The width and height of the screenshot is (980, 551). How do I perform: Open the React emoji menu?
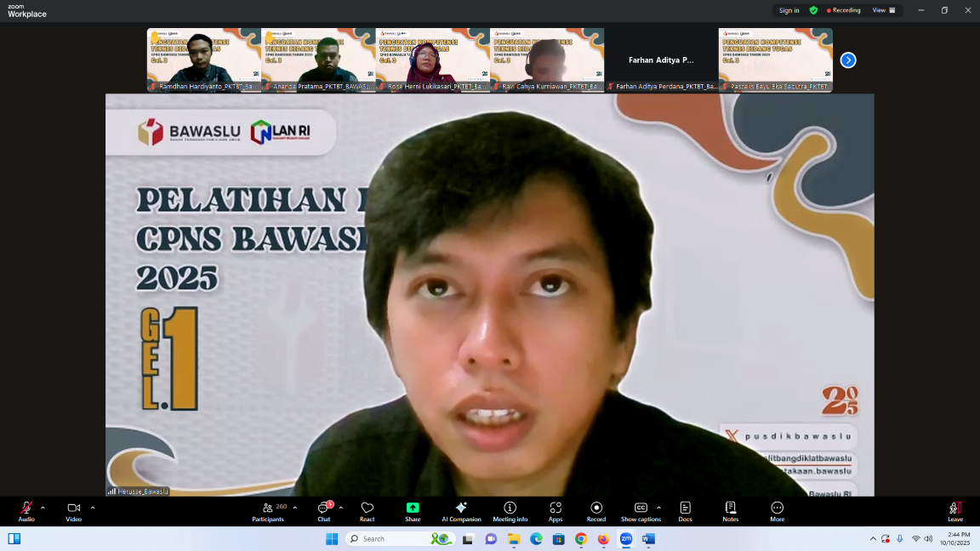point(367,511)
